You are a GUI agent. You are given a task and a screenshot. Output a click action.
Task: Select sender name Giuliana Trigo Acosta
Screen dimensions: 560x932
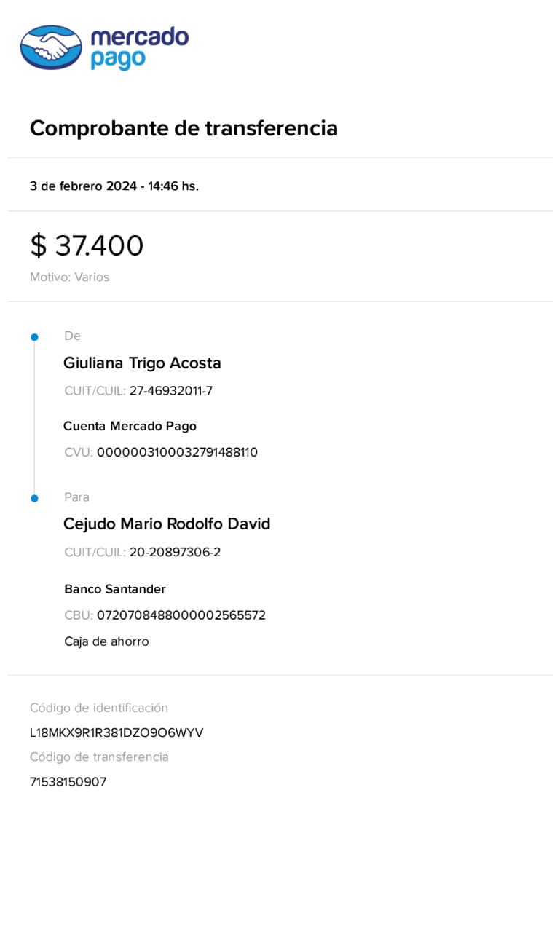pyautogui.click(x=142, y=363)
